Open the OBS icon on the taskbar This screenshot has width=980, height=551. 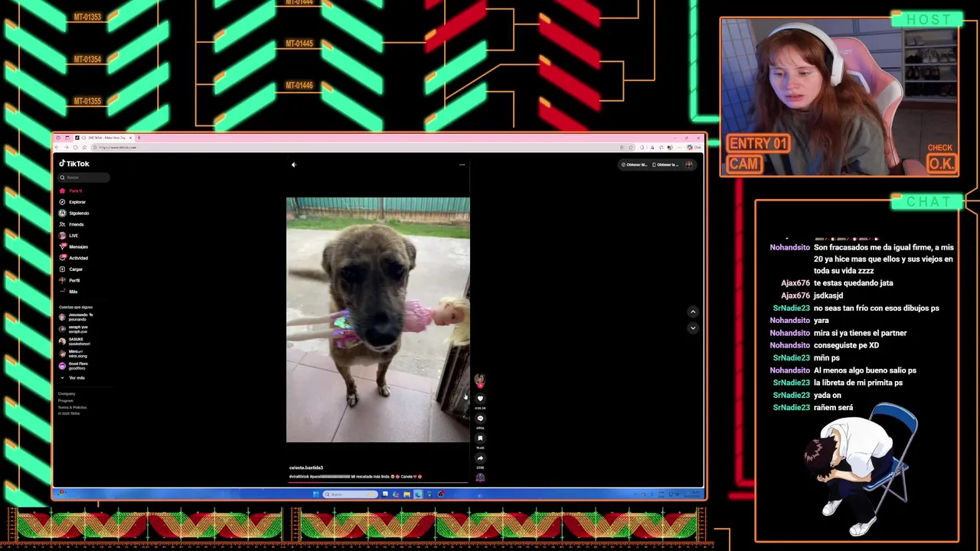point(441,494)
